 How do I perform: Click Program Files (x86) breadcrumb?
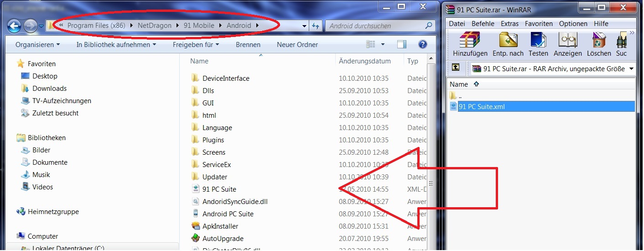pos(96,26)
